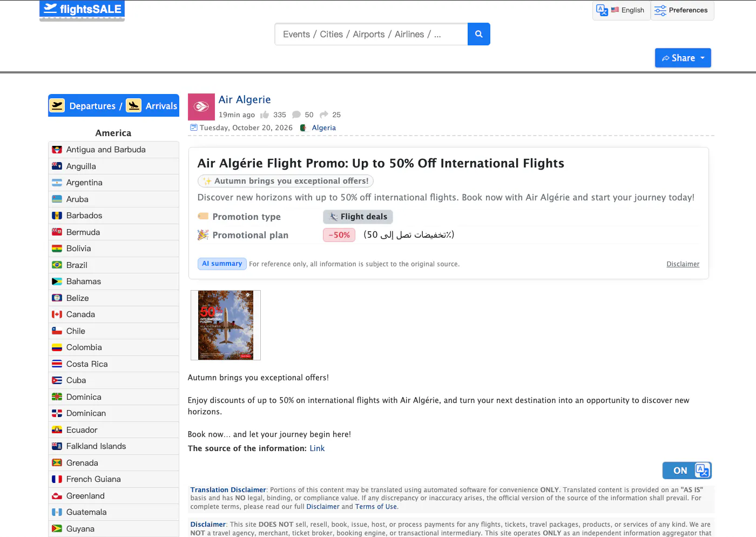Click the comments bubble icon
This screenshot has width=756, height=537.
click(296, 115)
